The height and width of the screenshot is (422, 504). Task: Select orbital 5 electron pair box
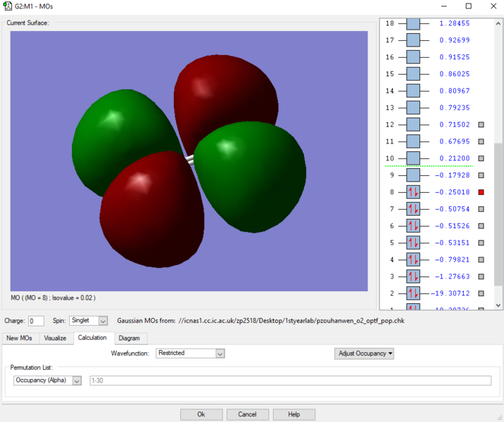[x=413, y=243]
